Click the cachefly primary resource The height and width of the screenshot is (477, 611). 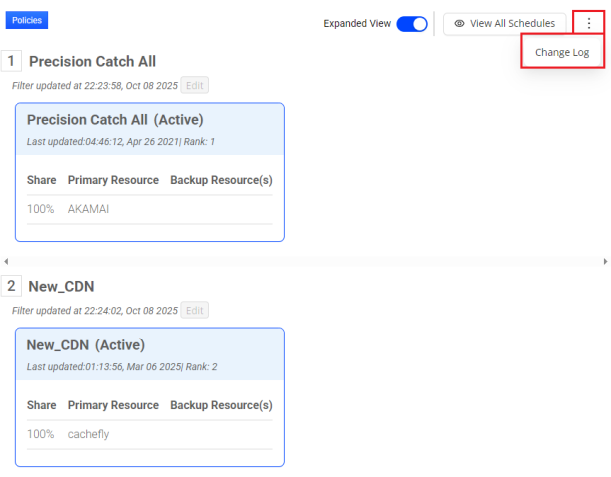(89, 435)
